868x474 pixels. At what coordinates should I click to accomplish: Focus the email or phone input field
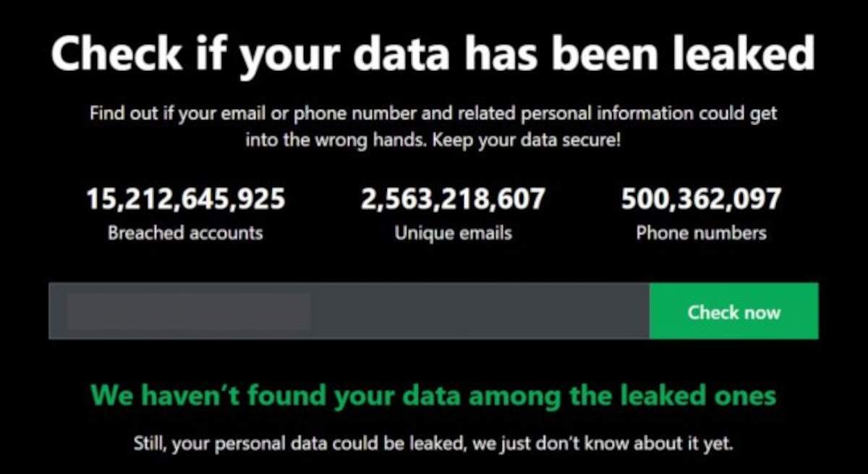[x=349, y=311]
